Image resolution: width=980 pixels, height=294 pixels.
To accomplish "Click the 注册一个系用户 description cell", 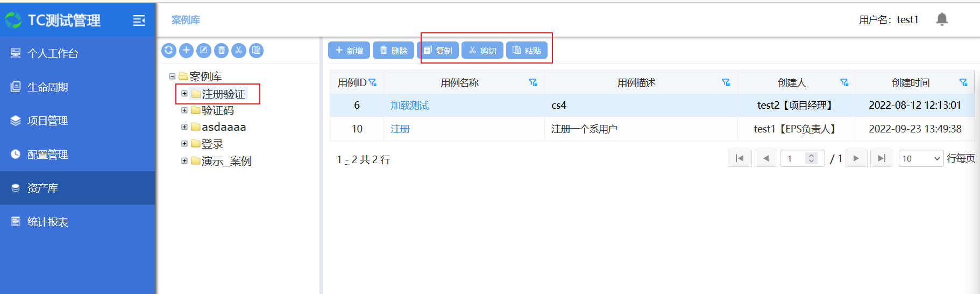I will pos(641,129).
